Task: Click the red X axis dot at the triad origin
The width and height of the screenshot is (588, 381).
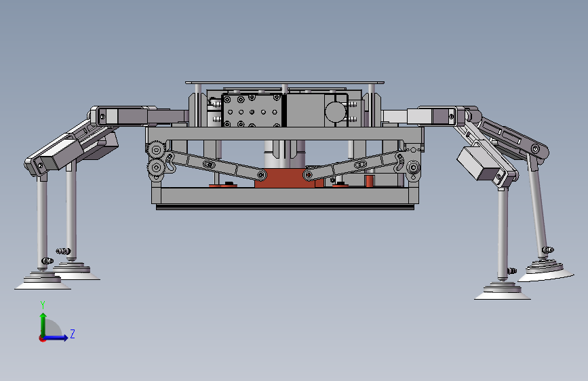Action: coord(42,339)
